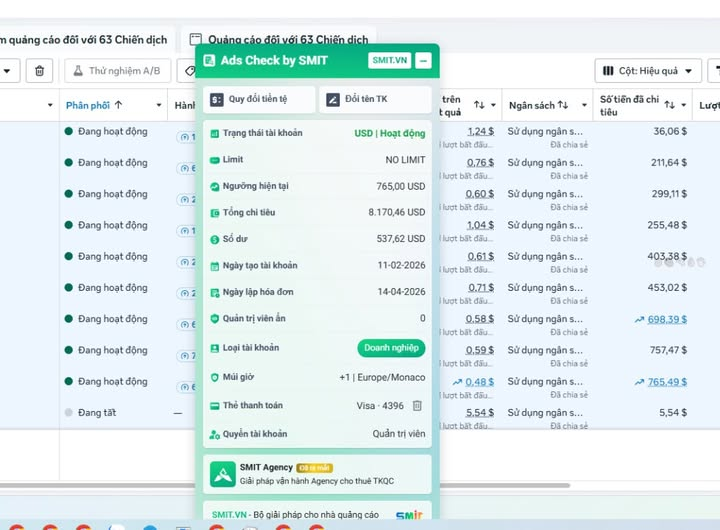Click the 765,00 USD threshold value
The width and height of the screenshot is (720, 530).
[400, 186]
